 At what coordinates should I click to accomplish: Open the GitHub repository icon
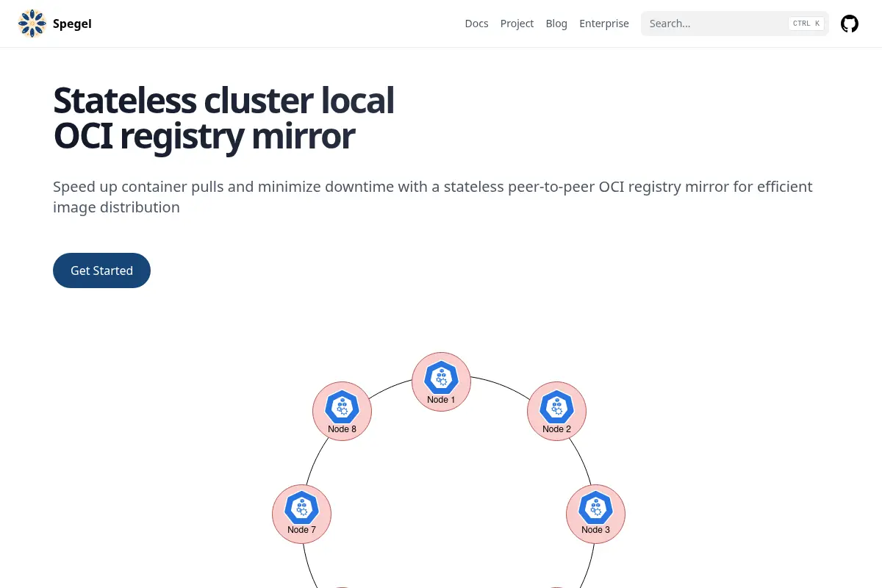tap(850, 24)
